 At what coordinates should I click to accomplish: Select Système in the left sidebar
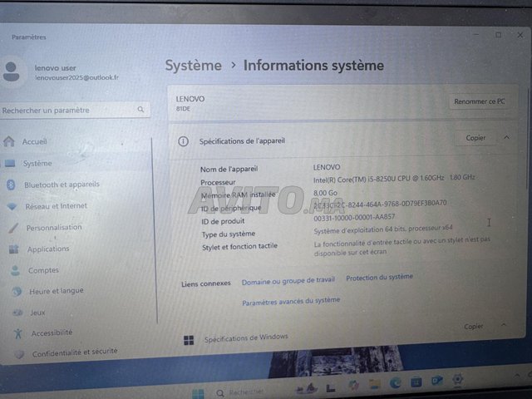pyautogui.click(x=37, y=163)
